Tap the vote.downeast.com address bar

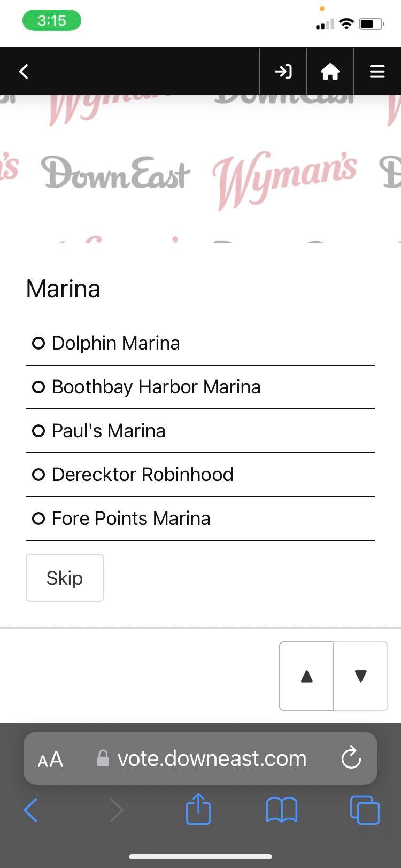[212, 758]
